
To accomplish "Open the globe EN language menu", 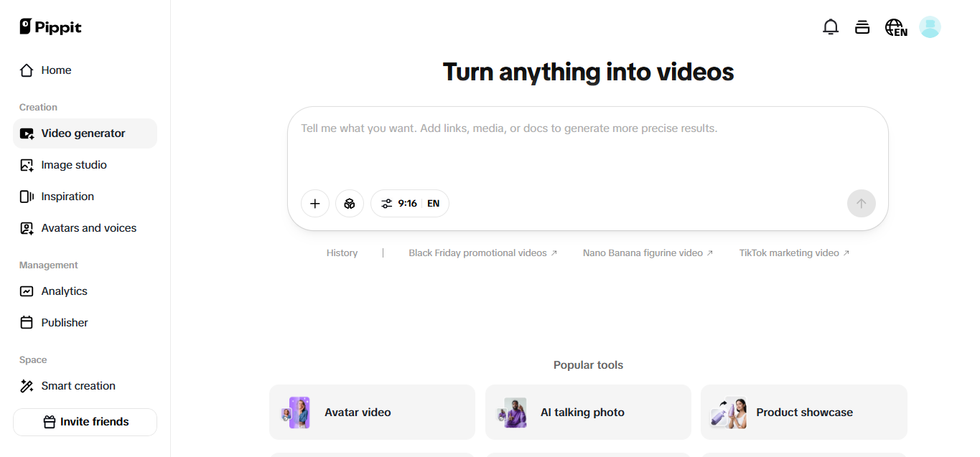I will point(895,27).
